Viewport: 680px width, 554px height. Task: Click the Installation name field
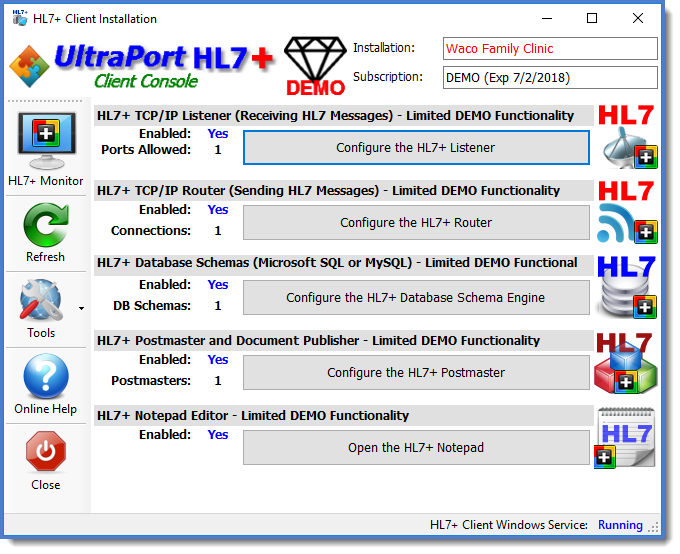pos(550,48)
